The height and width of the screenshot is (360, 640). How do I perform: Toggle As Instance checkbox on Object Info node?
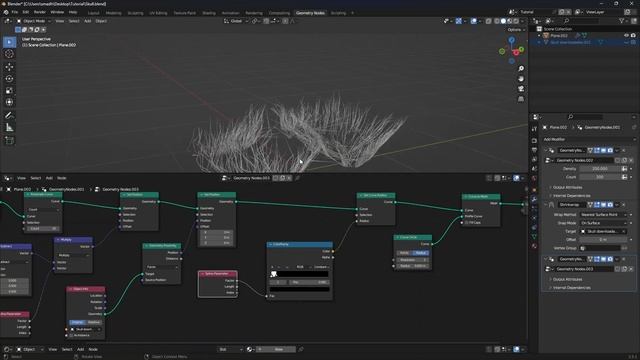coord(72,336)
